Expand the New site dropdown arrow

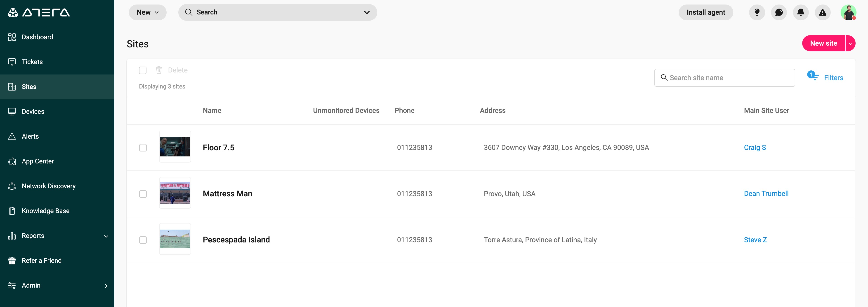click(850, 43)
